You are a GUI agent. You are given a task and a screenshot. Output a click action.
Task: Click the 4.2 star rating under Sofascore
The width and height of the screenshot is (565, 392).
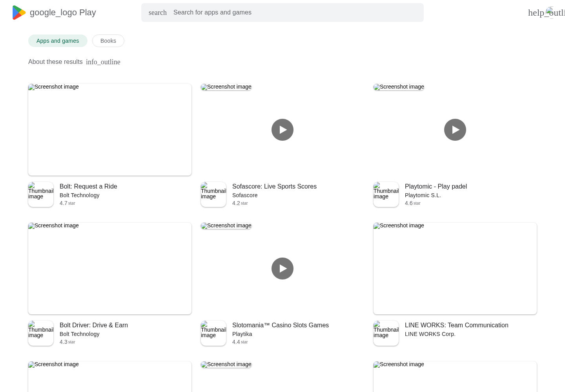(x=240, y=203)
